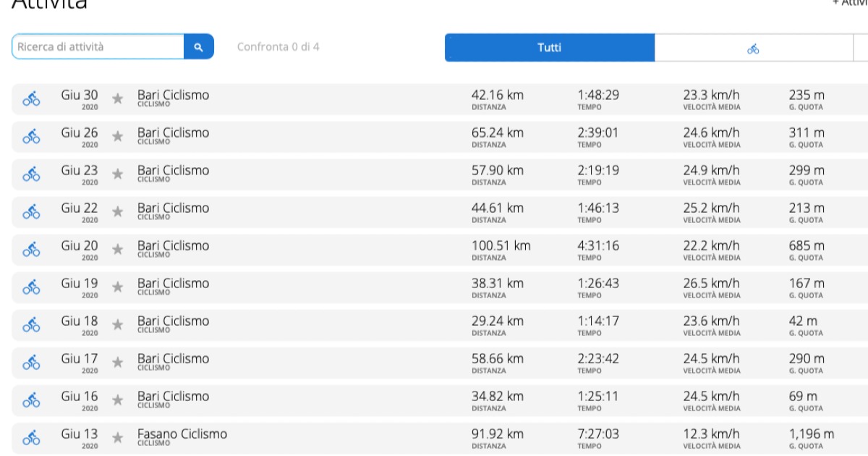
Task: Click the cycling icon for Giu 16 activity
Action: (31, 400)
